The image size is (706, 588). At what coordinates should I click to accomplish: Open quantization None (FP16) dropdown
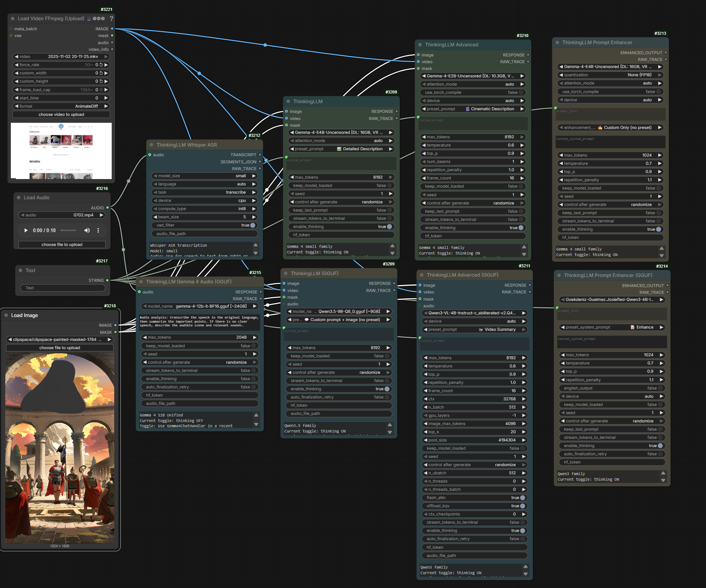click(x=611, y=75)
